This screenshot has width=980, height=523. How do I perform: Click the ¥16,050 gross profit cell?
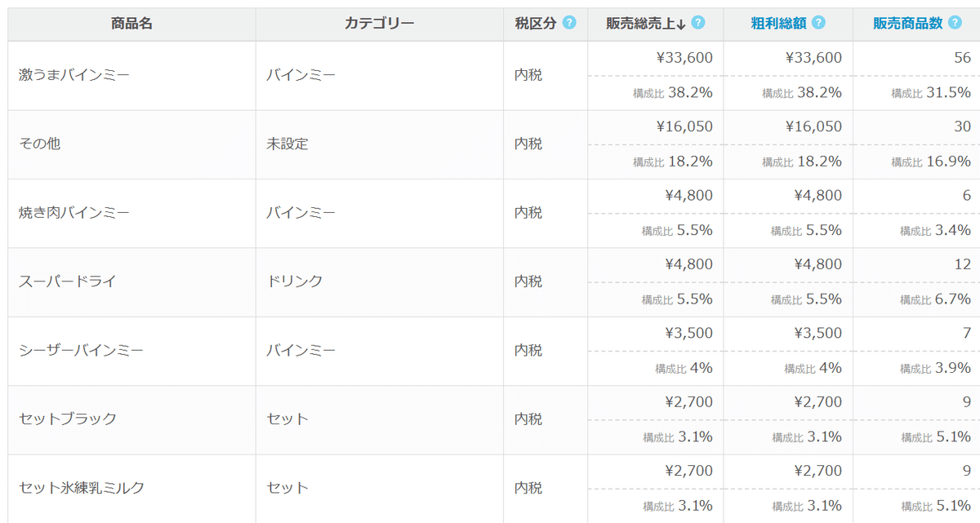coord(788,127)
